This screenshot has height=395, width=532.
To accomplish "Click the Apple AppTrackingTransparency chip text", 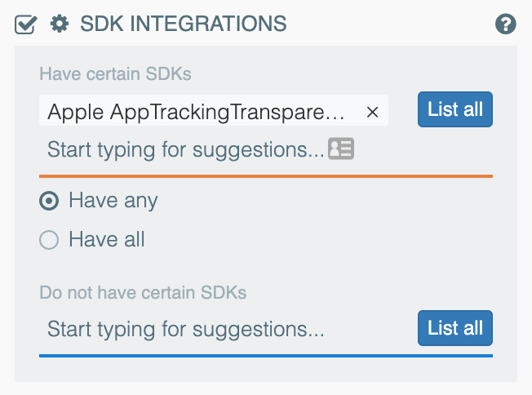I will coord(196,113).
